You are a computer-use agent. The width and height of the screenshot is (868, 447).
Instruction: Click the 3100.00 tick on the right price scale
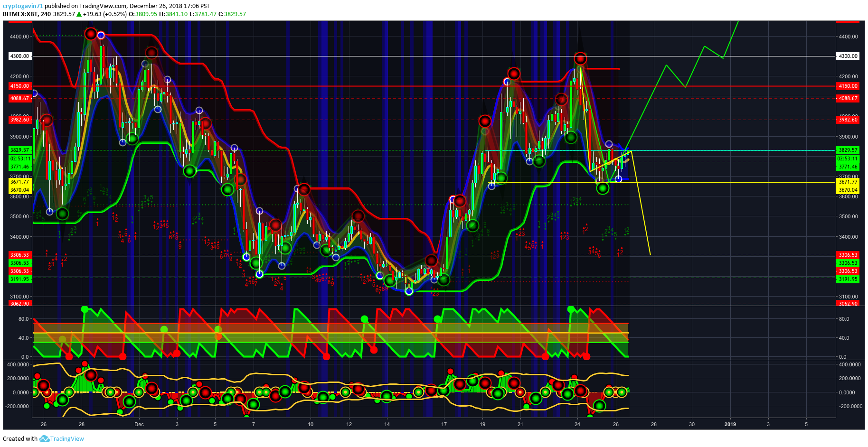(x=849, y=297)
